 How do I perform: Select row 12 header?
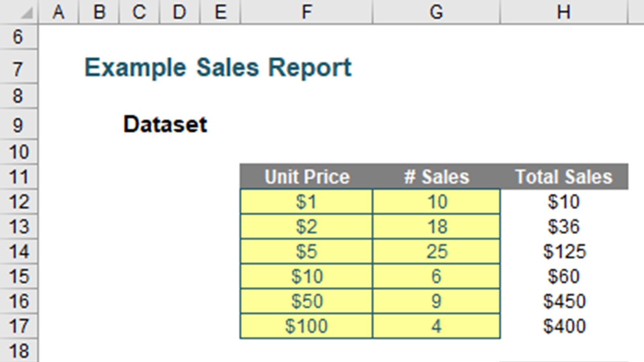click(x=18, y=202)
